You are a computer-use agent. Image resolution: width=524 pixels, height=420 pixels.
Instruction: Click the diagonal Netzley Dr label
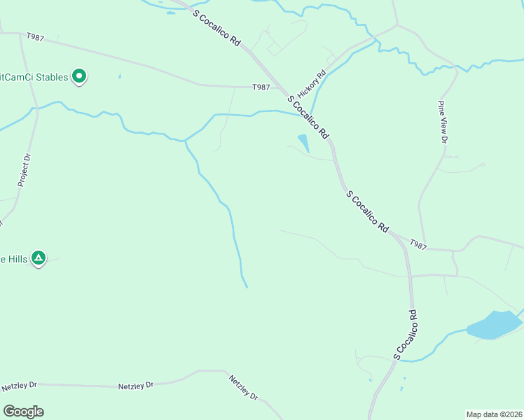point(243,388)
